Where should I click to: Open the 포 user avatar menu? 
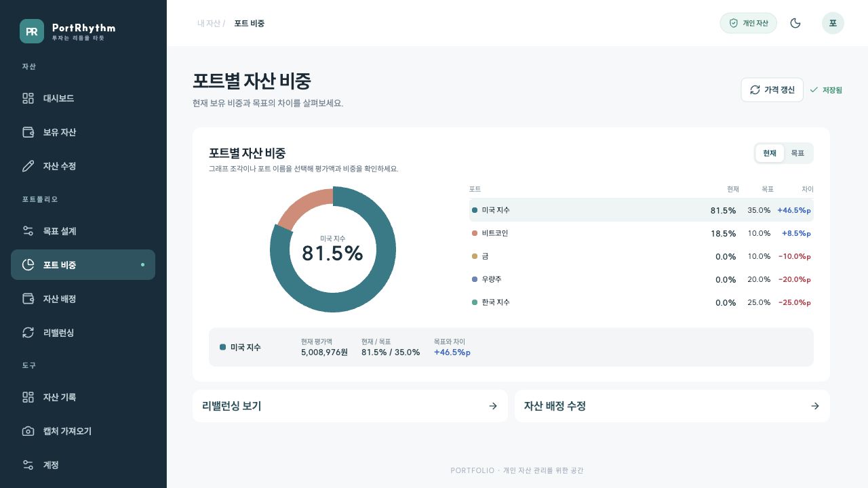(833, 23)
